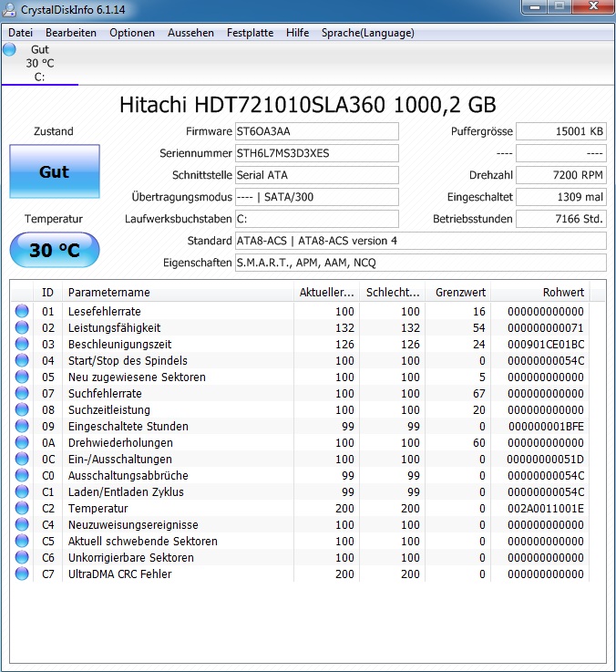Click the Gut health status button
The width and height of the screenshot is (616, 672).
point(55,171)
